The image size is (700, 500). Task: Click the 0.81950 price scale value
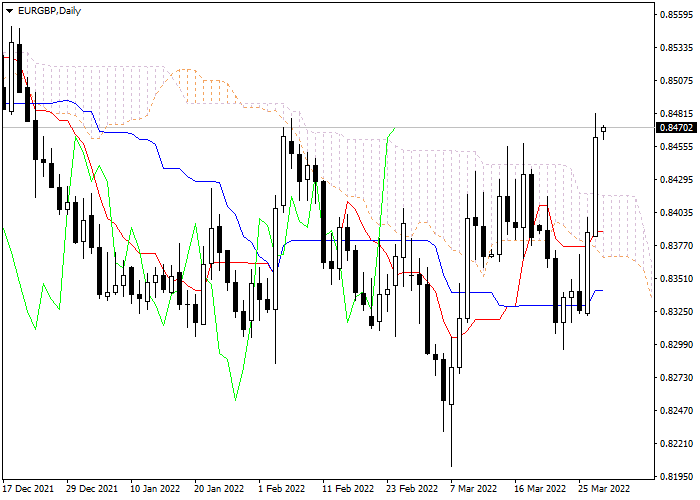(x=676, y=476)
